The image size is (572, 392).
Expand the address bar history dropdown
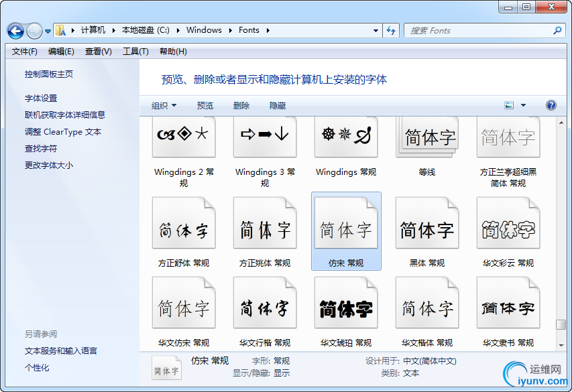376,31
